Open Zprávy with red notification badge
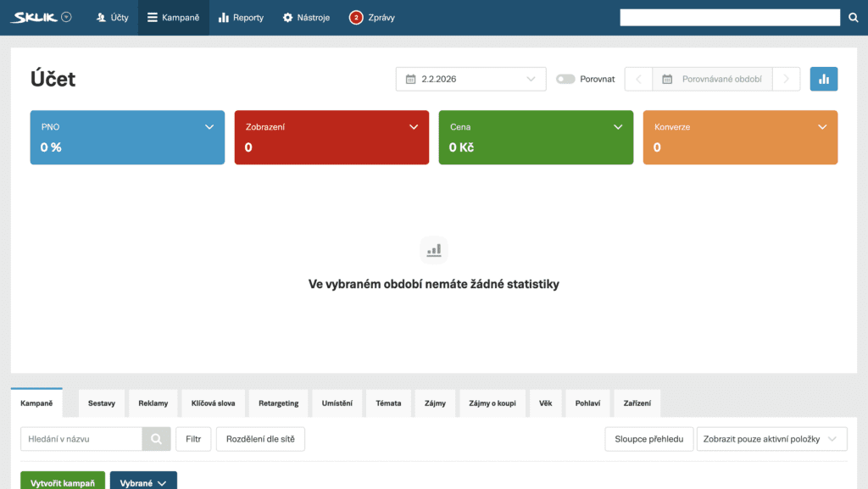This screenshot has height=489, width=868. [372, 18]
